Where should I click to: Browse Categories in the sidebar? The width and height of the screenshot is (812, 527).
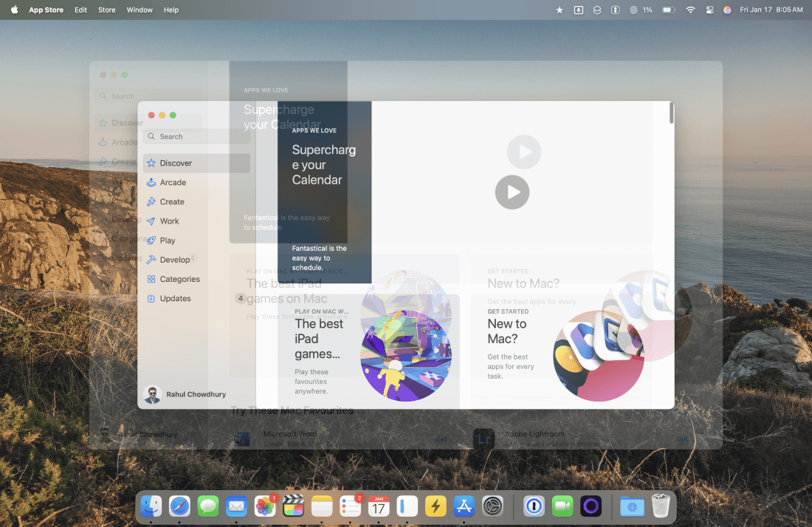point(179,279)
